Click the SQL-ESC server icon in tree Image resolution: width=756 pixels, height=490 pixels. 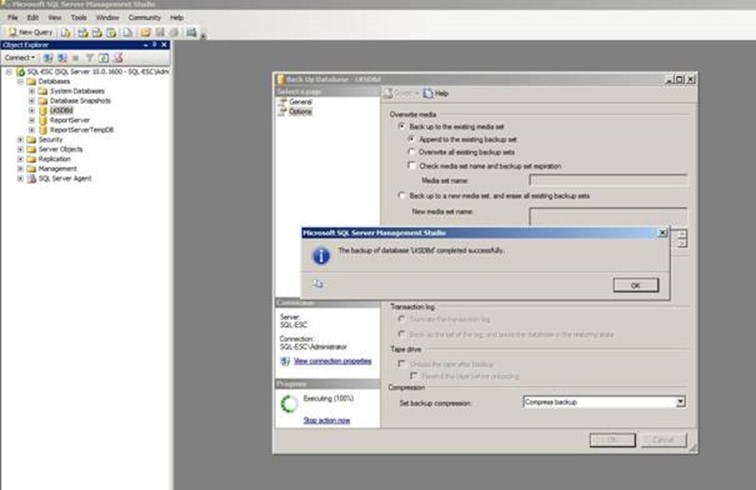point(20,72)
